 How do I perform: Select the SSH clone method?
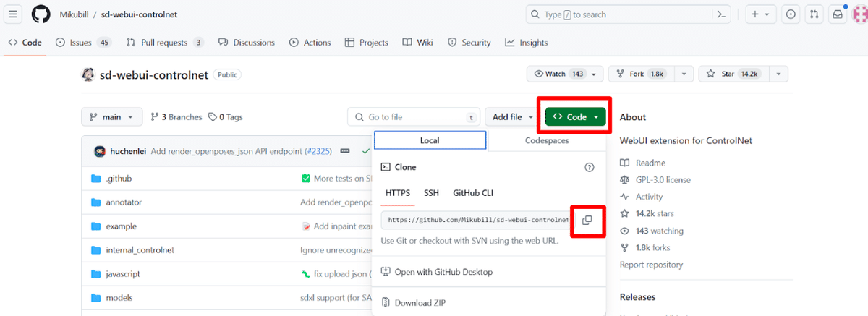point(431,193)
